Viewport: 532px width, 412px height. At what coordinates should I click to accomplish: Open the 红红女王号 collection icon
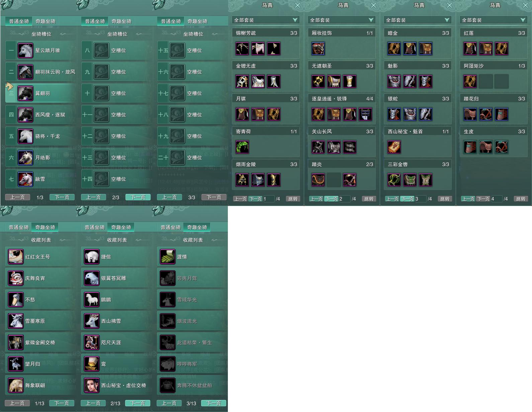tap(16, 257)
